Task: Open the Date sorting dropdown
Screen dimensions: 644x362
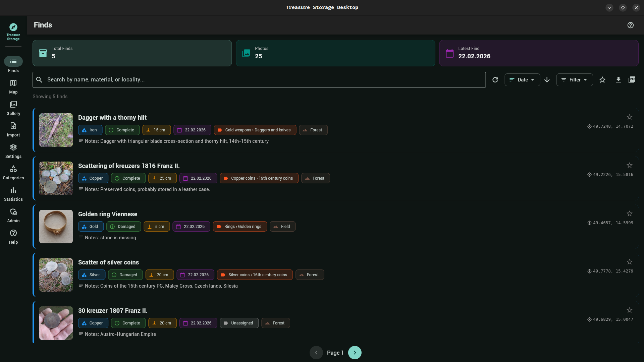Action: pos(522,79)
